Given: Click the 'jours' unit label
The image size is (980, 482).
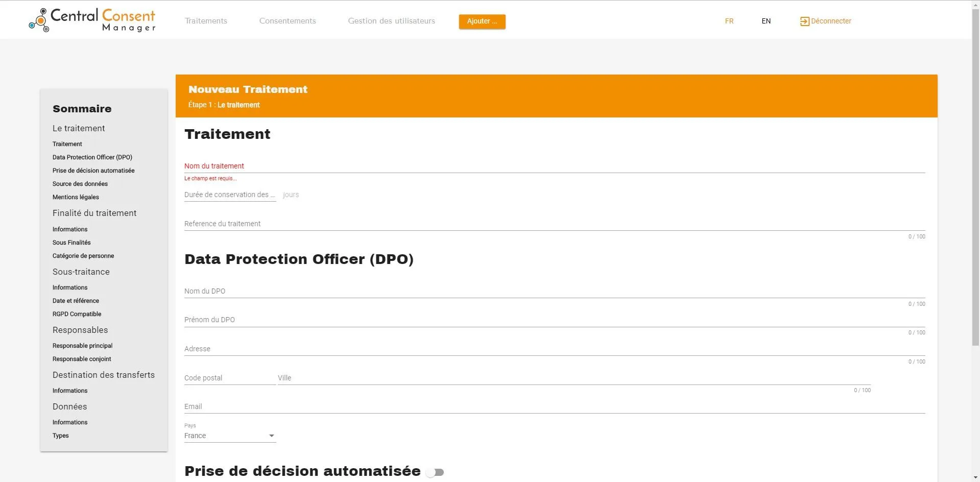Looking at the screenshot, I should tap(291, 195).
